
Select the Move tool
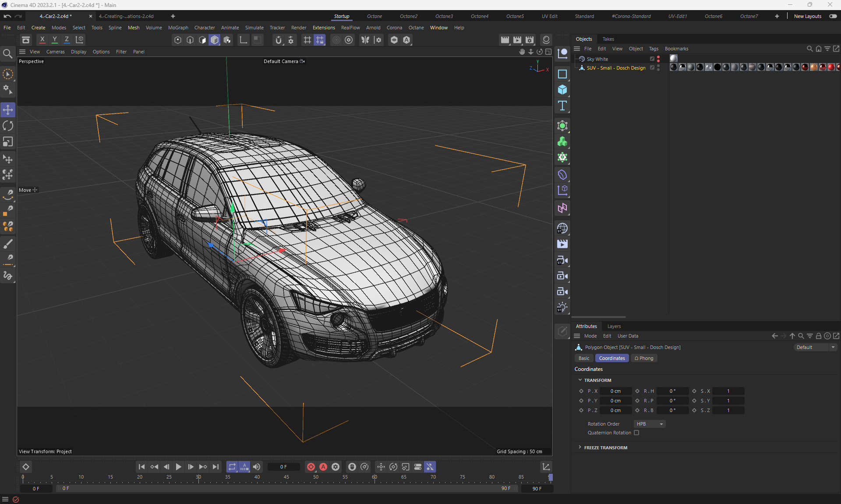click(x=8, y=110)
